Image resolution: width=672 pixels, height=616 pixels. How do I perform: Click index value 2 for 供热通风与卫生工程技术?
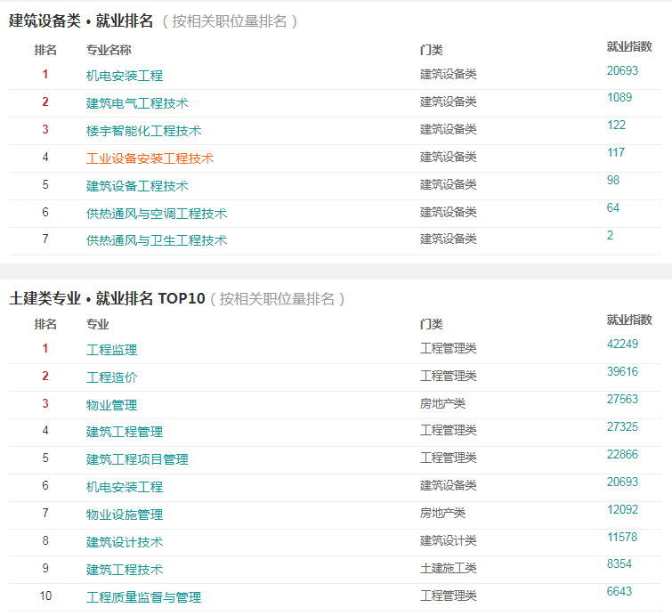(x=610, y=235)
